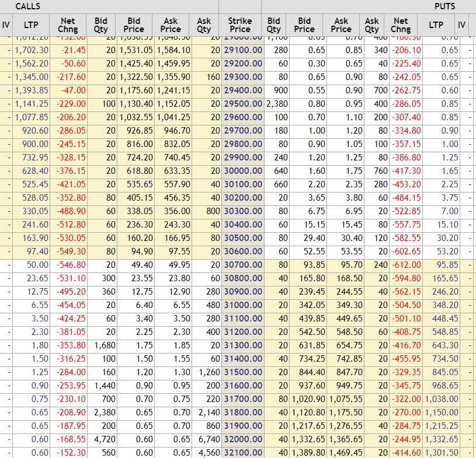Click the puts IV column header
This screenshot has height=458, width=476.
461,25
